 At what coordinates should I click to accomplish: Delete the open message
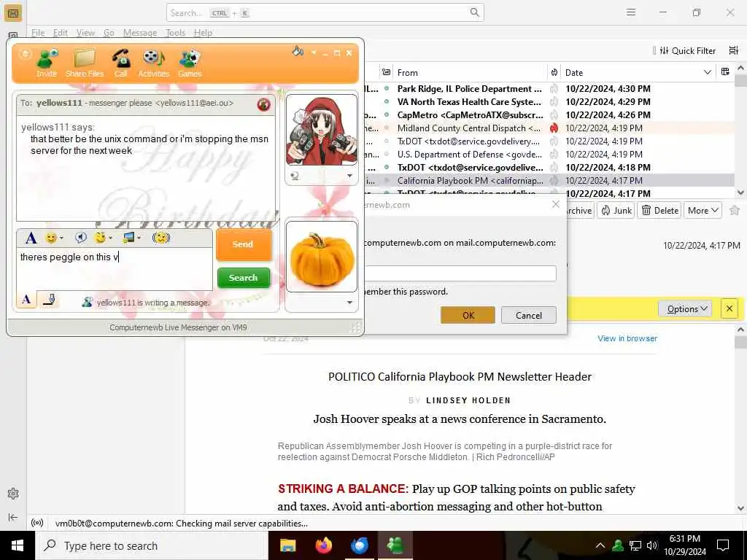pos(660,211)
